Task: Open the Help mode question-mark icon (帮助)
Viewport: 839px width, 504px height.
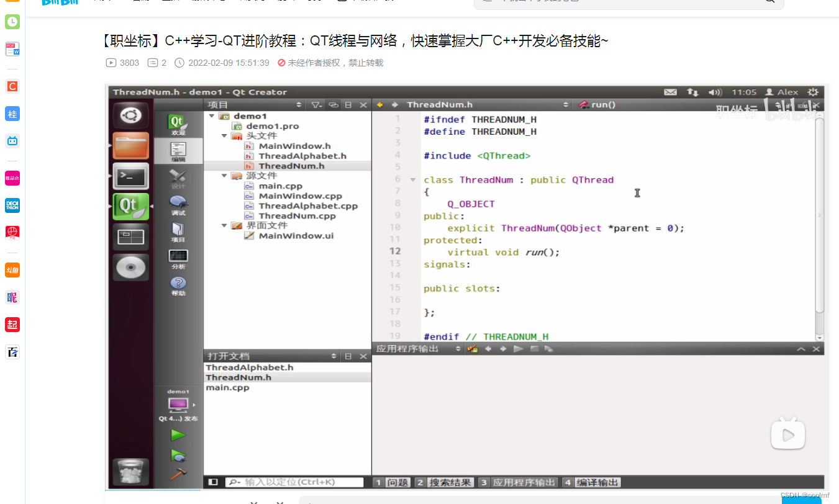Action: tap(178, 286)
